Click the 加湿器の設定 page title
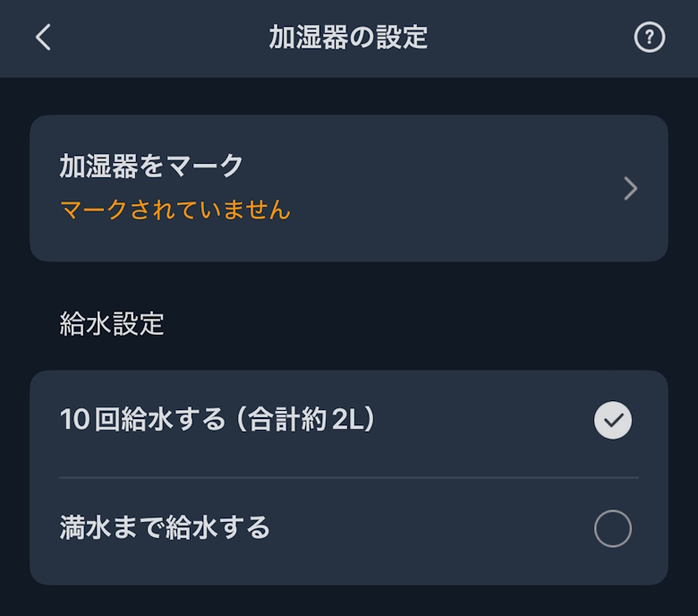698x616 pixels. click(348, 38)
